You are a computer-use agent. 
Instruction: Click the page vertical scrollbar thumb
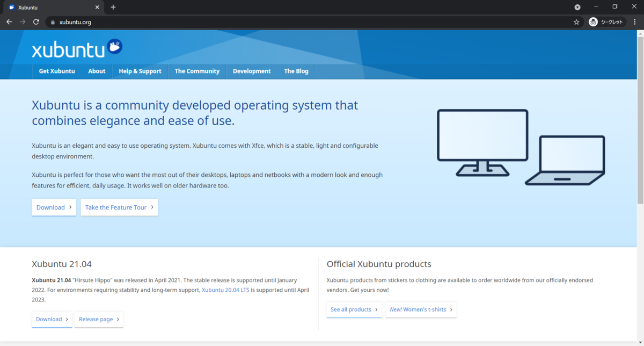pos(640,120)
